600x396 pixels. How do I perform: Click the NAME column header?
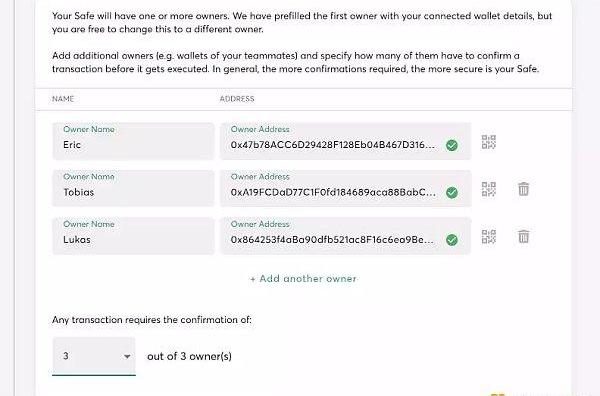point(63,99)
